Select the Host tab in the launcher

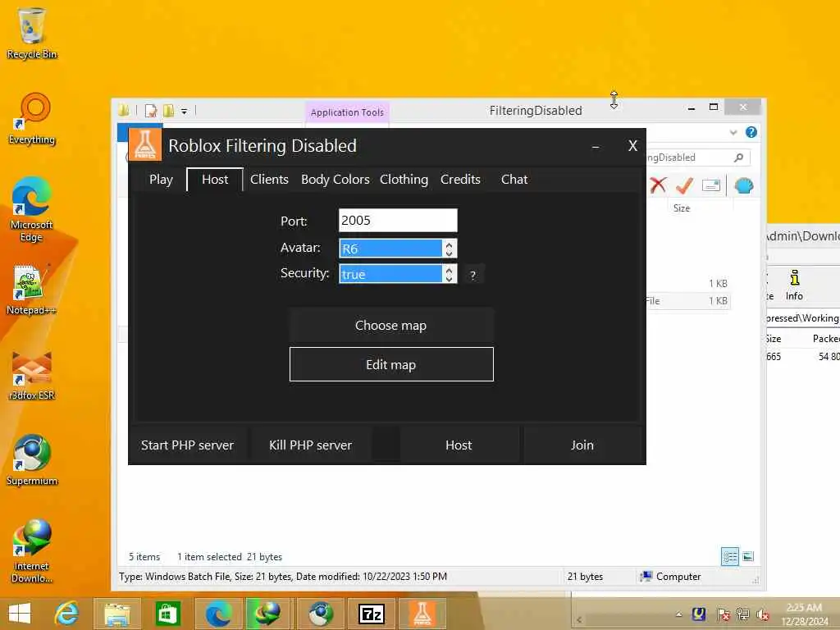coord(215,180)
